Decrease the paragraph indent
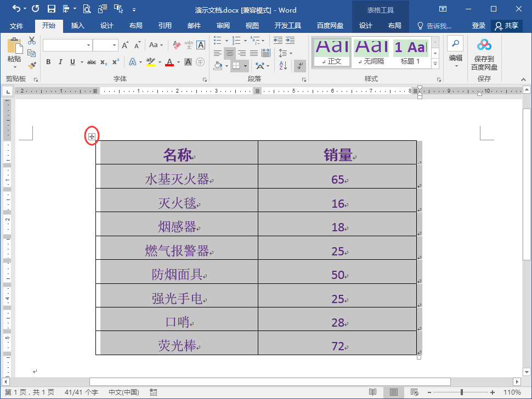This screenshot has width=532, height=399. click(x=278, y=41)
